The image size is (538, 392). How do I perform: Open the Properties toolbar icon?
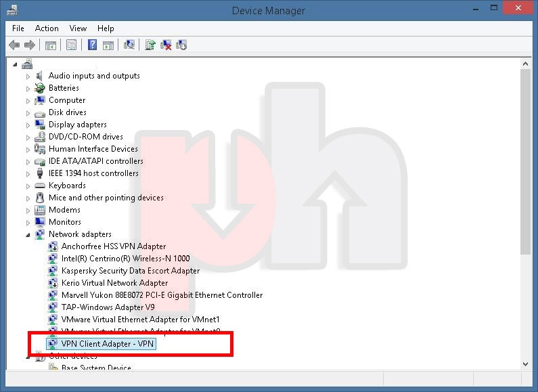(71, 45)
